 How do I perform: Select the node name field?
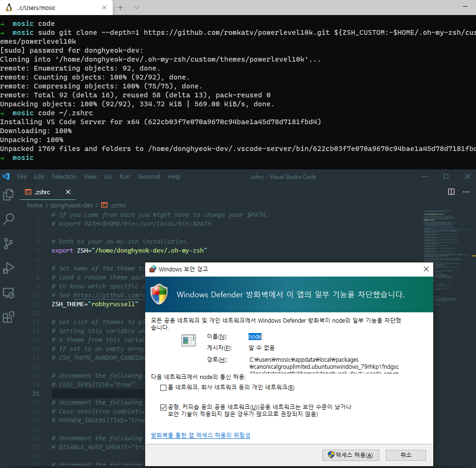click(x=255, y=337)
